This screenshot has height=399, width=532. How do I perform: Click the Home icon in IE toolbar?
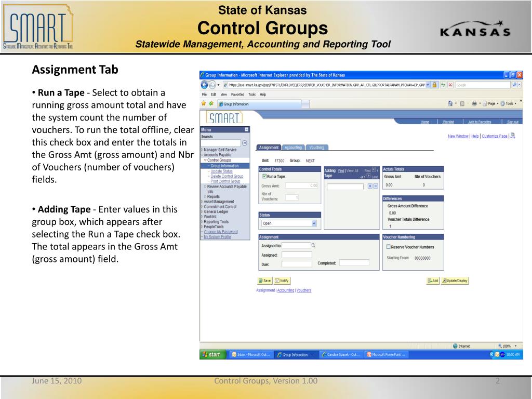point(450,103)
